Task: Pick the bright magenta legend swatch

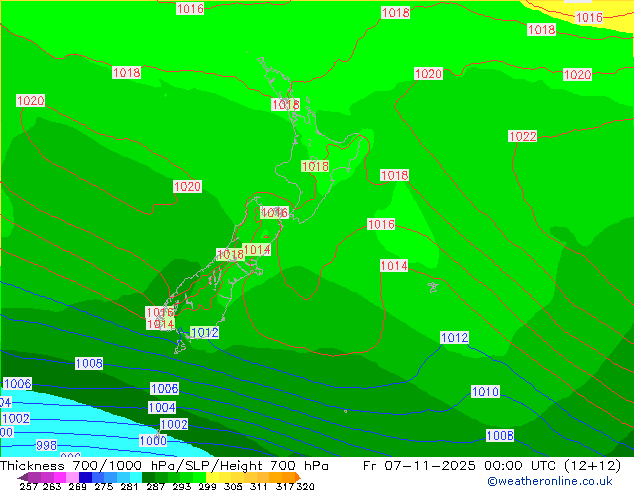Action: click(x=60, y=477)
